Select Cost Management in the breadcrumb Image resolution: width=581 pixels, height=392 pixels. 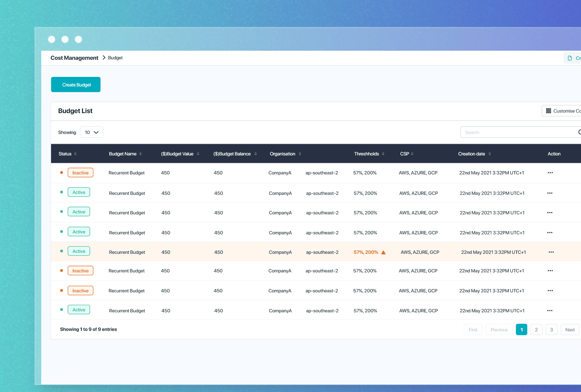[x=74, y=58]
